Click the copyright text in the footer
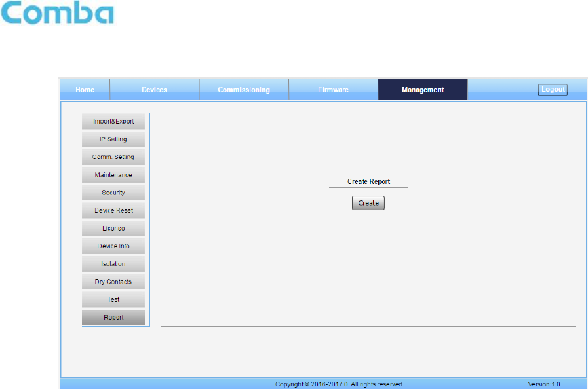The image size is (588, 389). (339, 384)
